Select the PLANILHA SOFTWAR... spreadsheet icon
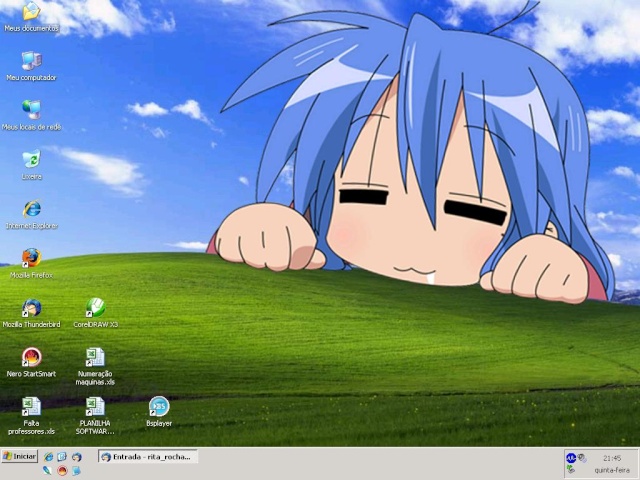Screen dimensions: 640x480 (95, 407)
